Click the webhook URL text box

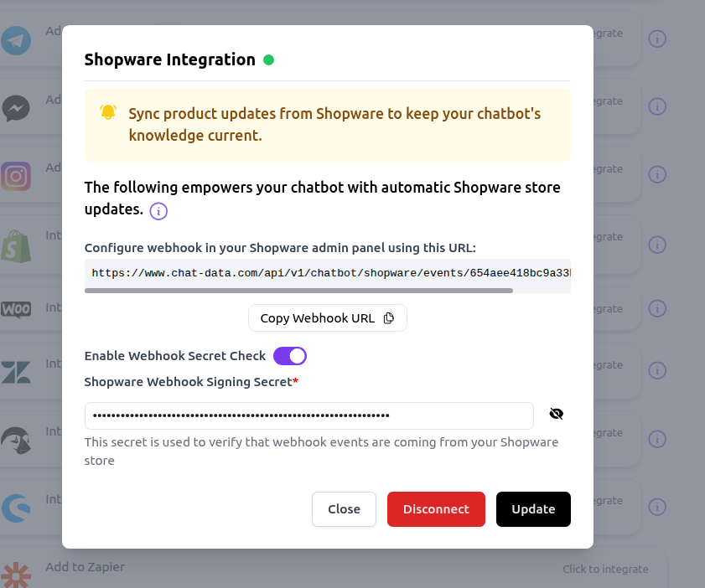tap(327, 273)
